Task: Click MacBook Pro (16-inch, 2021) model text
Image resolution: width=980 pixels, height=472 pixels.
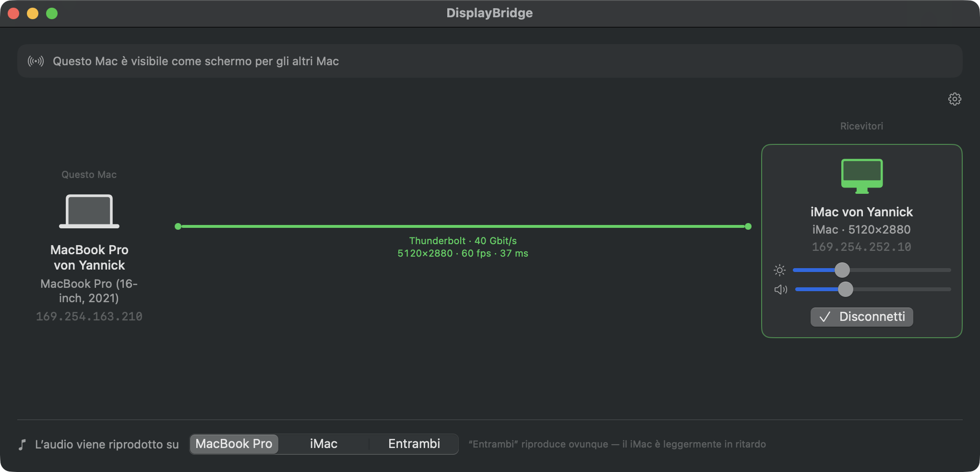Action: (89, 291)
